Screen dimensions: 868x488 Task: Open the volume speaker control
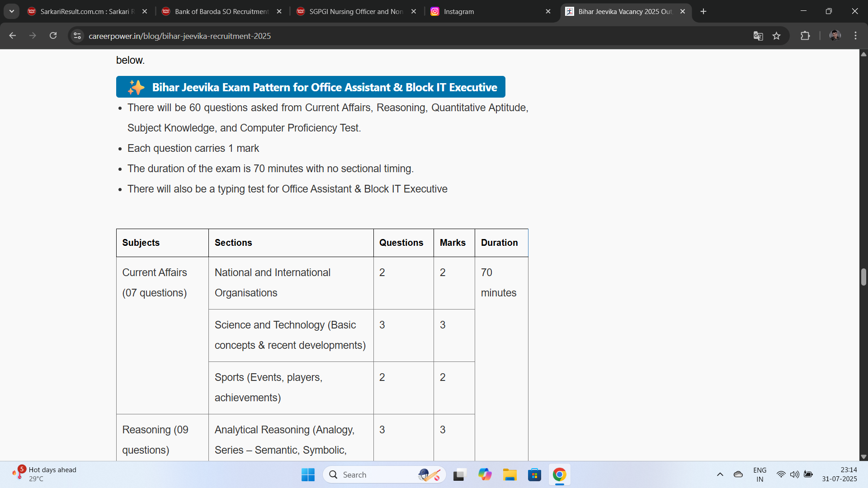[x=794, y=474]
